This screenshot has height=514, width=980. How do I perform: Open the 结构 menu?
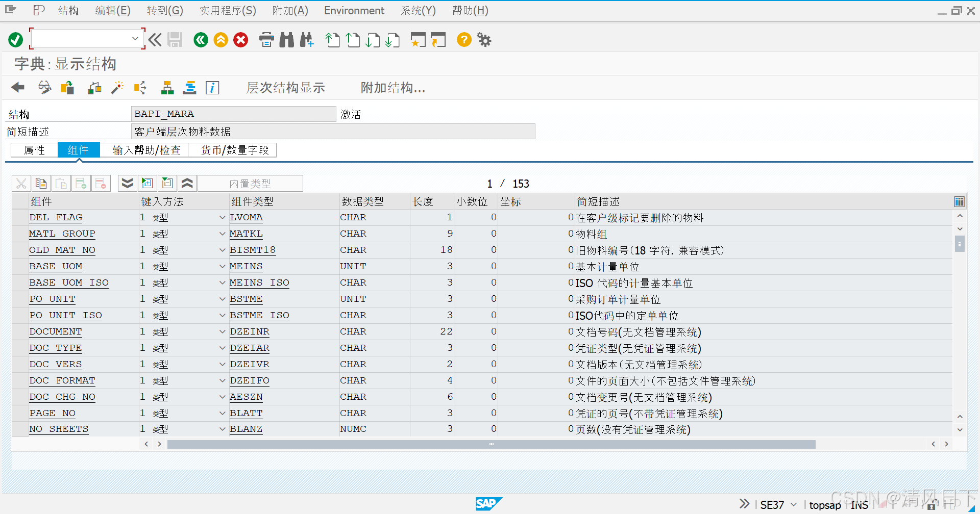pos(68,11)
